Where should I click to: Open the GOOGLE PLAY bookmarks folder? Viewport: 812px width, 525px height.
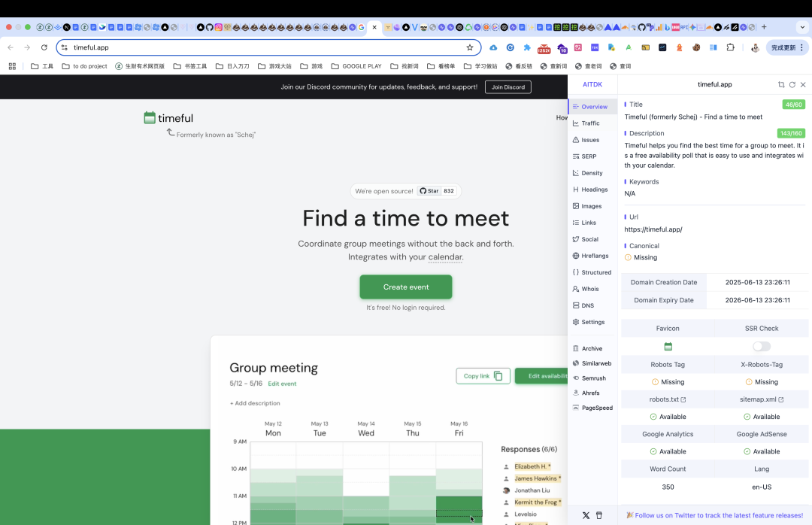(356, 66)
